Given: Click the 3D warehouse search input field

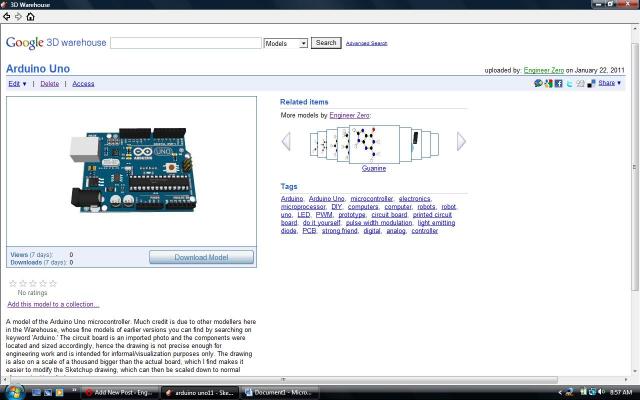Looking at the screenshot, I should pos(186,43).
